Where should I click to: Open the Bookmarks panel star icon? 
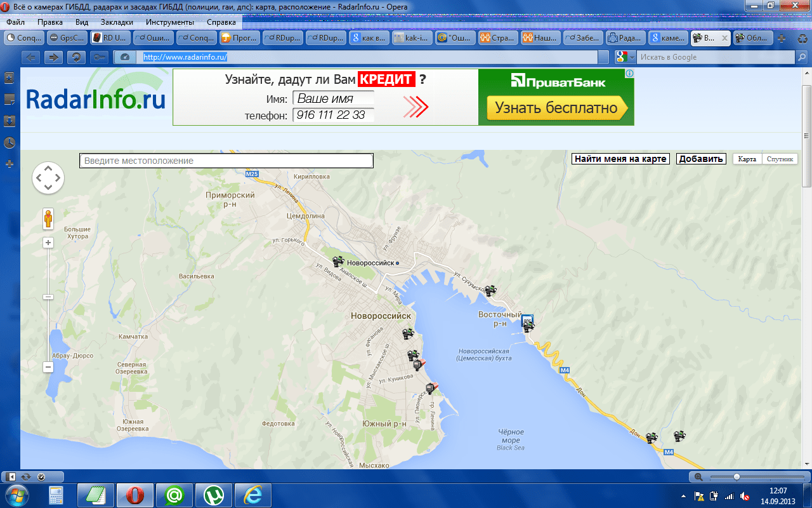coord(10,78)
